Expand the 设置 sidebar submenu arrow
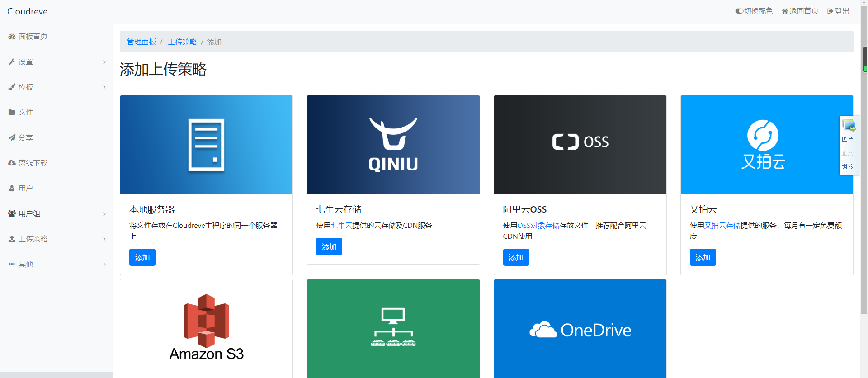Viewport: 868px width, 378px height. click(104, 62)
